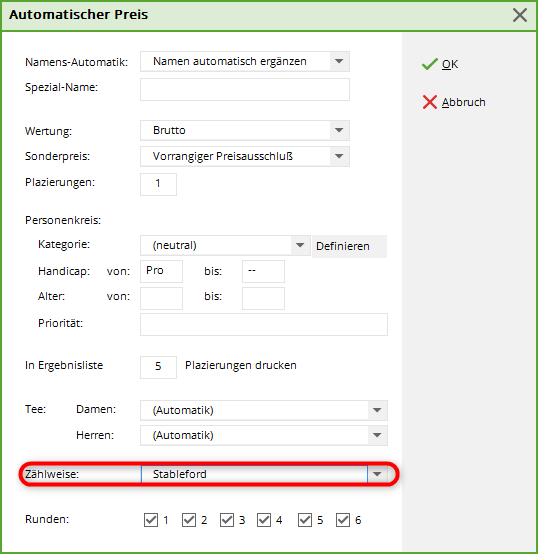Edit the Plazierungen drucken count field
Viewport: 538px width, 554px height.
pyautogui.click(x=158, y=367)
